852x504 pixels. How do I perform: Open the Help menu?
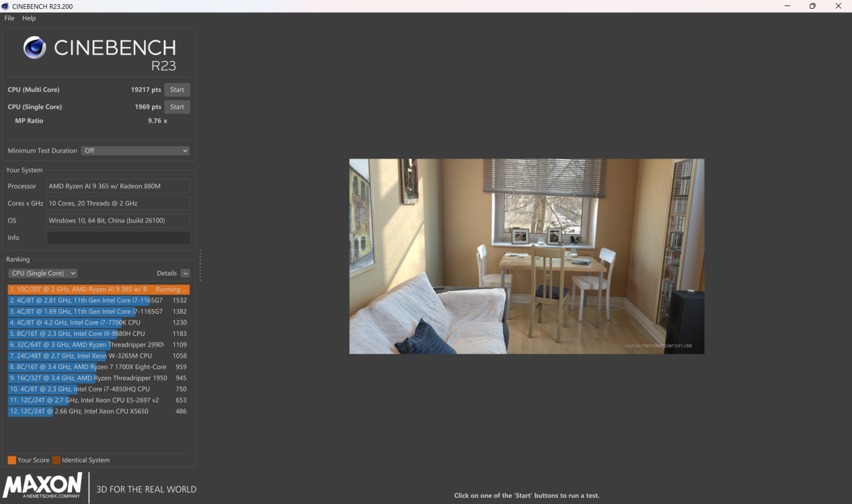pos(28,18)
